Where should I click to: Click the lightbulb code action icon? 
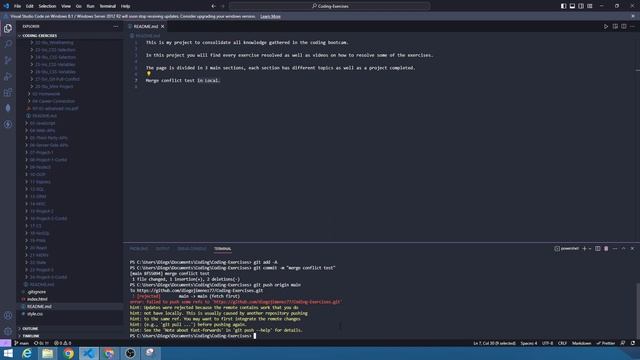click(149, 74)
